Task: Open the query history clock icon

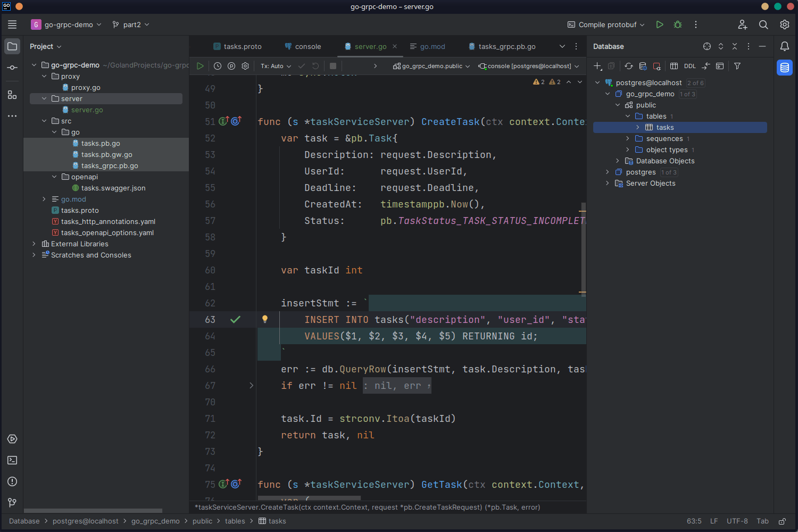Action: (218, 66)
